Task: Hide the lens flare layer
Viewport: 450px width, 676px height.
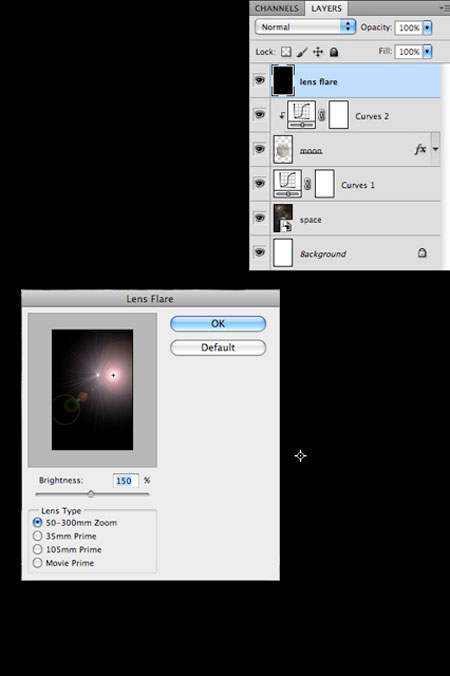Action: 259,80
